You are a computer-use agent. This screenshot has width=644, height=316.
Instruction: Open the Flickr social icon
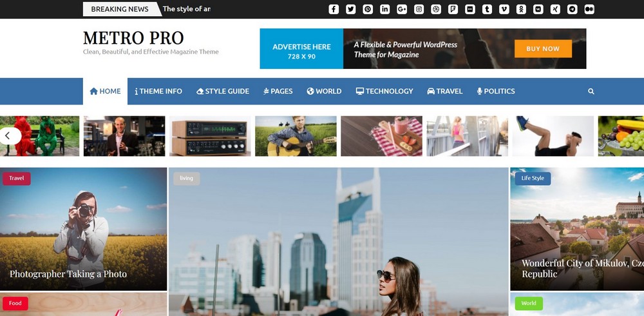point(470,9)
